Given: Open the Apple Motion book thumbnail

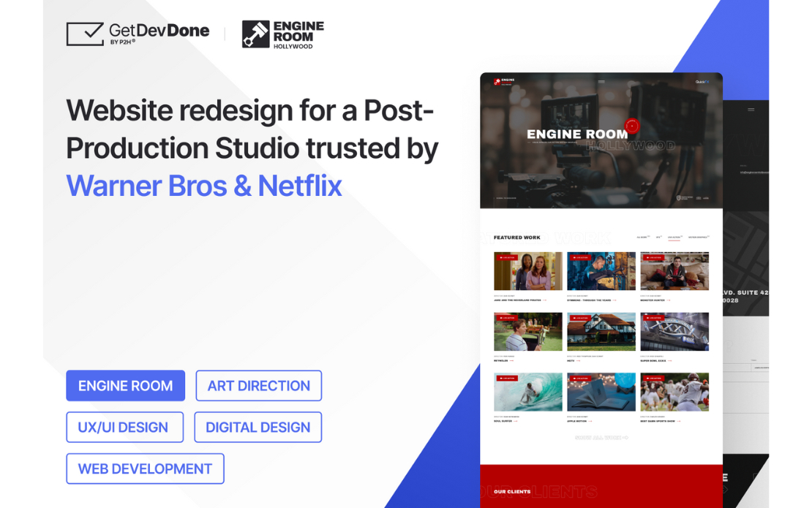Looking at the screenshot, I should point(601,392).
